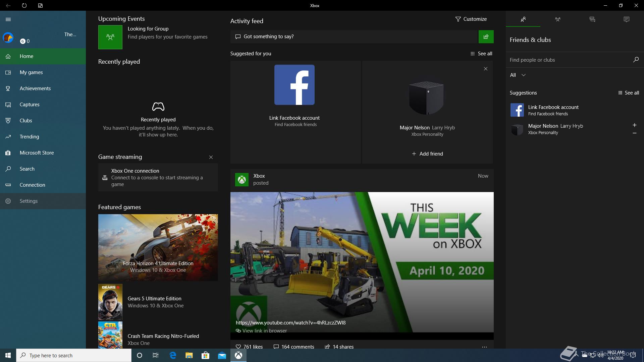Click taskbar Type here to search box
The image size is (644, 362).
[74, 355]
